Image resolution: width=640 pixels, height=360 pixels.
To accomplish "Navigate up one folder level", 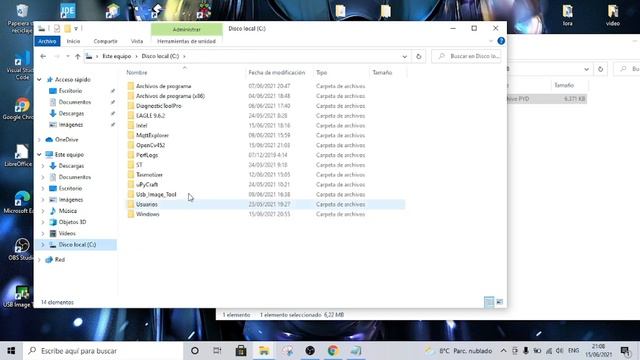I will click(78, 56).
